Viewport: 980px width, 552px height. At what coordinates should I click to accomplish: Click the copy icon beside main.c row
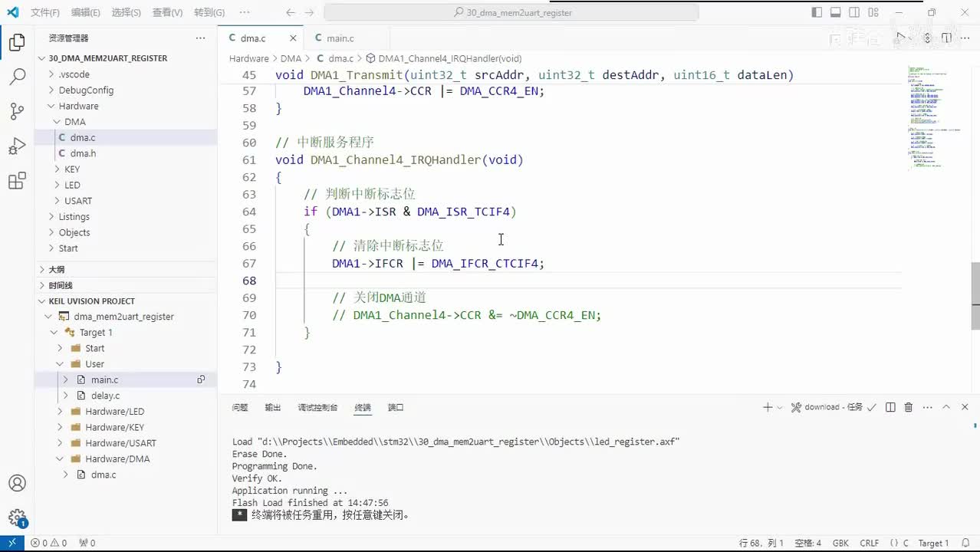pyautogui.click(x=201, y=379)
